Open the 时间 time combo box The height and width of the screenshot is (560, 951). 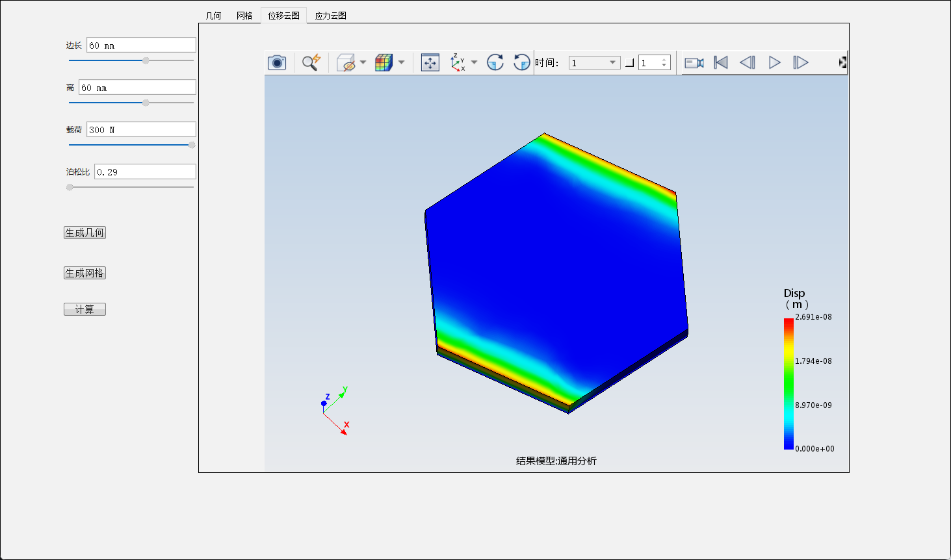pos(595,62)
